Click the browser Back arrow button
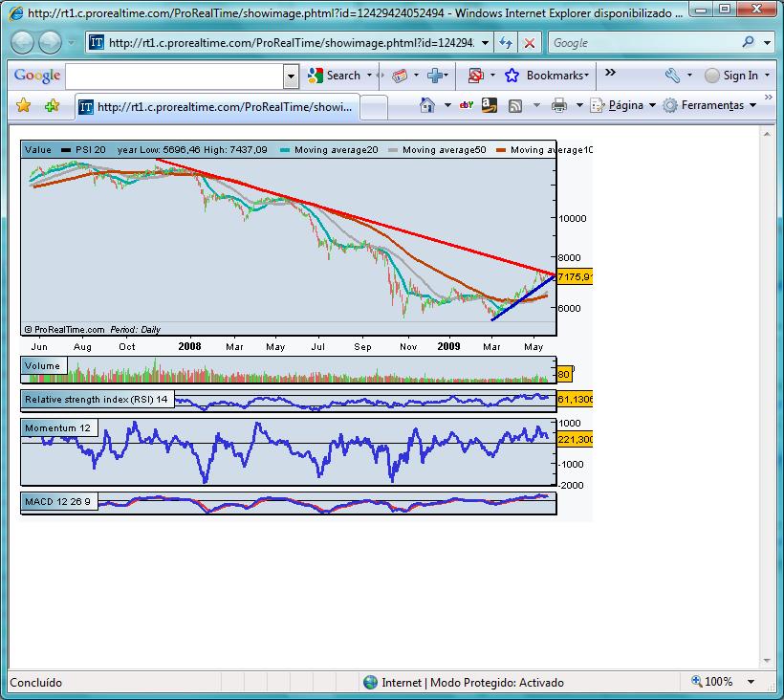The height and width of the screenshot is (700, 784). (x=22, y=42)
